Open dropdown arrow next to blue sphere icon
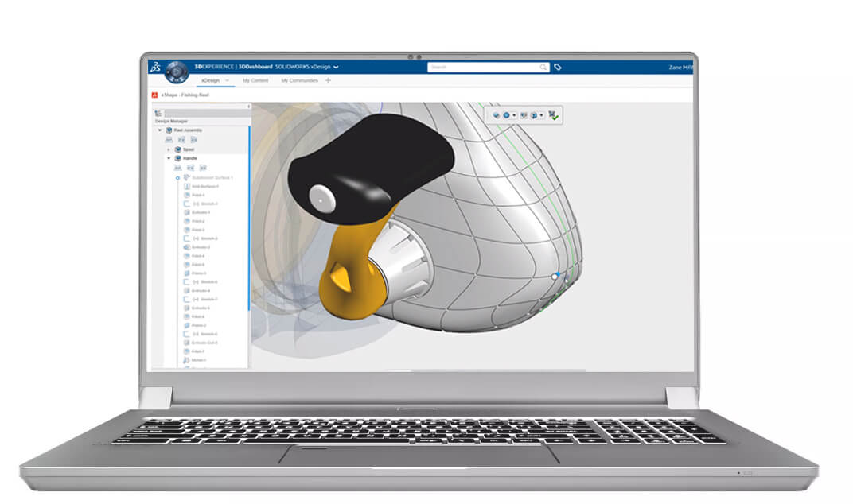The height and width of the screenshot is (504, 853). (513, 115)
